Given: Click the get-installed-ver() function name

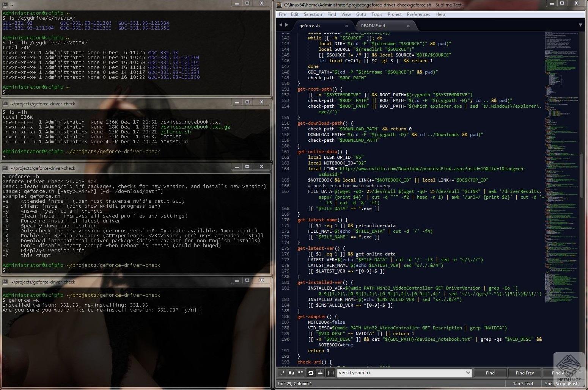Looking at the screenshot, I should point(321,282).
